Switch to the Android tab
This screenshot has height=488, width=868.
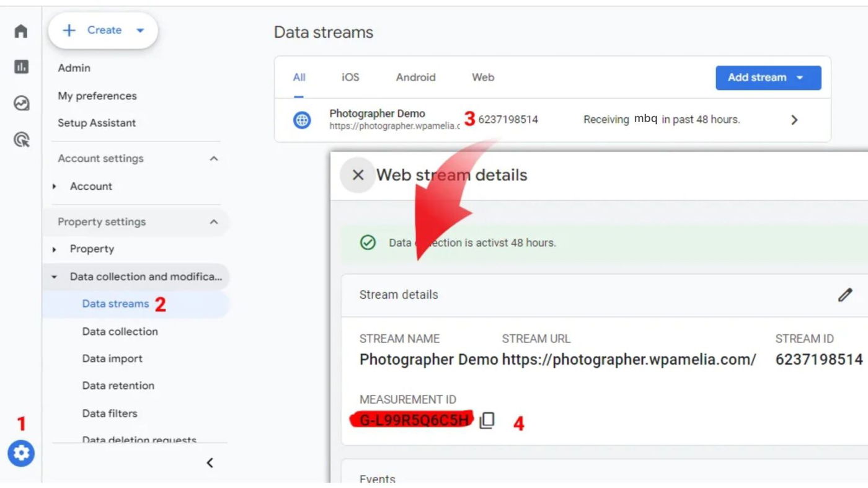pyautogui.click(x=415, y=78)
